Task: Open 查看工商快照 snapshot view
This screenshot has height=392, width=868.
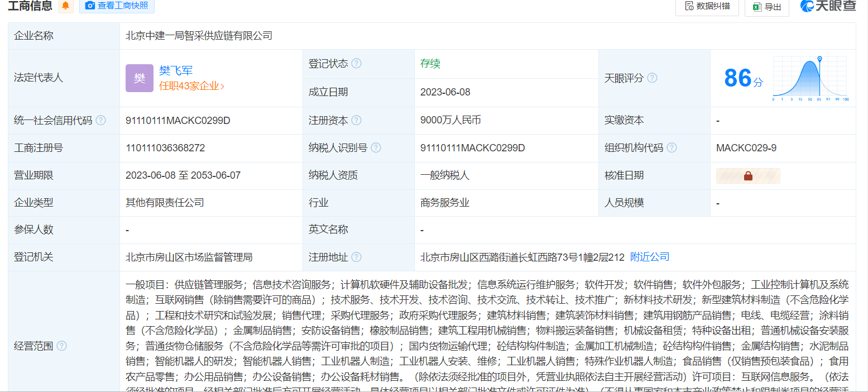Action: [x=117, y=6]
